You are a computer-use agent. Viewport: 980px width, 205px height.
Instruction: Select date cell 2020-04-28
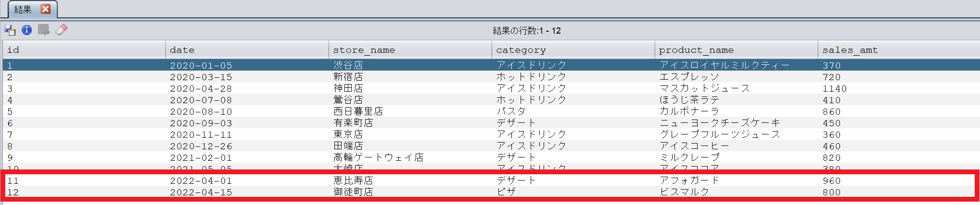point(201,88)
